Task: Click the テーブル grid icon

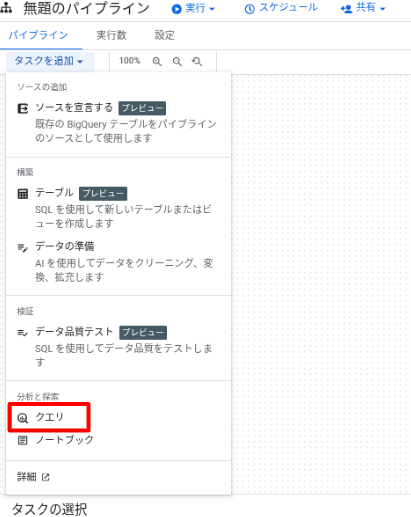Action: click(23, 194)
